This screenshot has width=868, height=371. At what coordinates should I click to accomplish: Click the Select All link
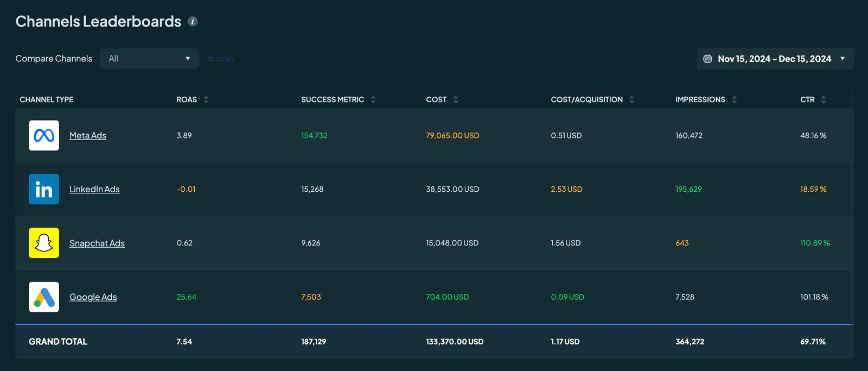coord(220,59)
